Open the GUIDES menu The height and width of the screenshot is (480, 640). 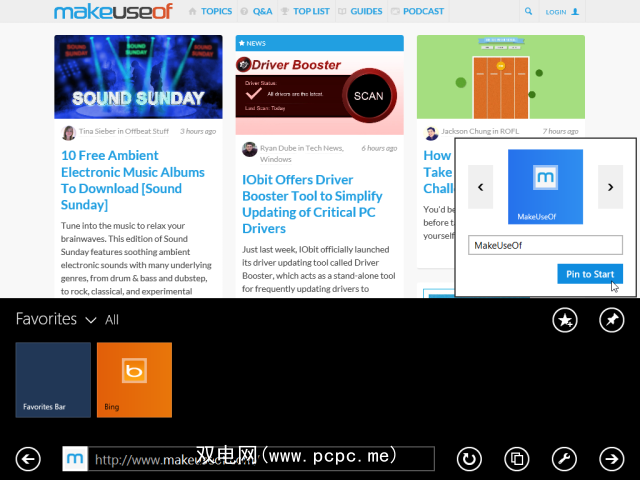(x=360, y=11)
